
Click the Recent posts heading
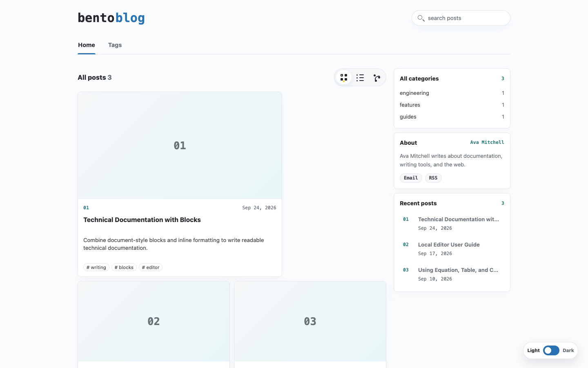click(x=418, y=203)
